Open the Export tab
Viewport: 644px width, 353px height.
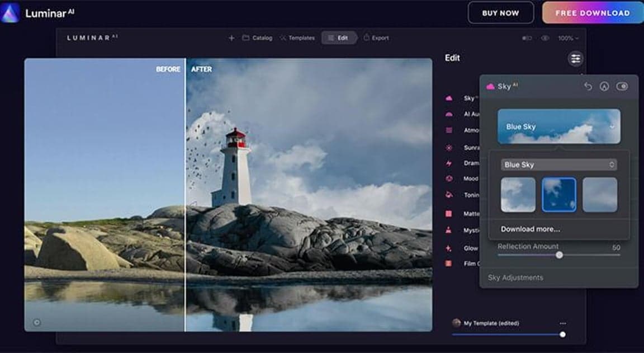point(376,38)
